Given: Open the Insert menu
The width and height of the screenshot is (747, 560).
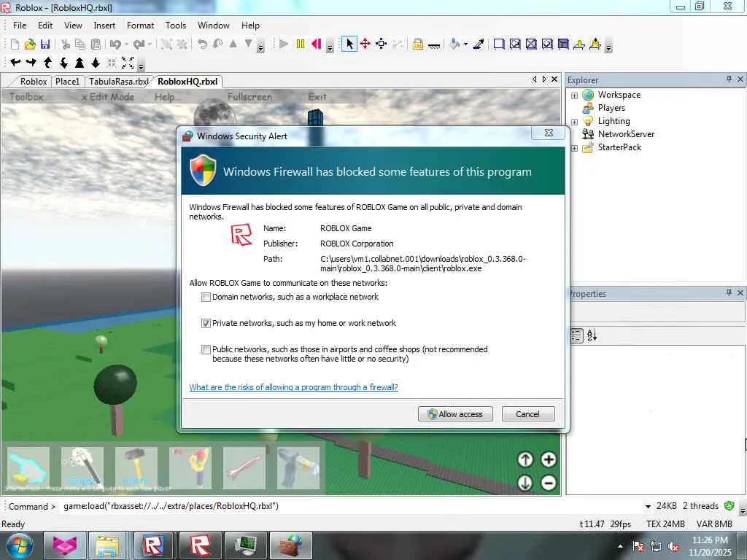Looking at the screenshot, I should (104, 26).
